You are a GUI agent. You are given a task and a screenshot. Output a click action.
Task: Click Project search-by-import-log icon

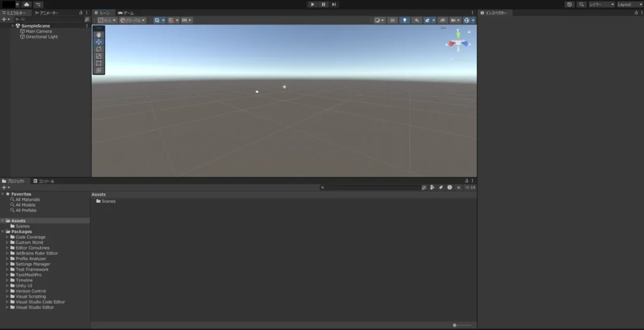450,188
